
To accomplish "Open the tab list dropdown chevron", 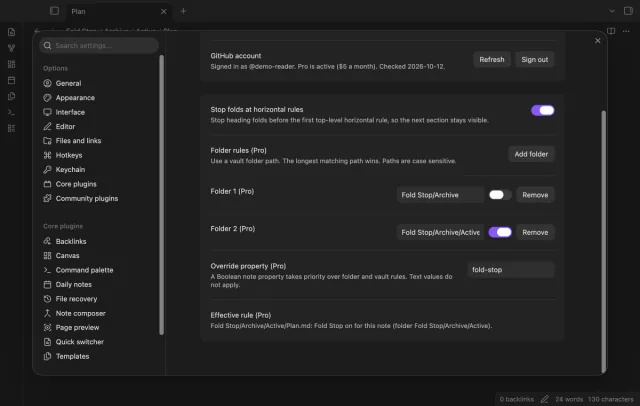I will click(x=612, y=11).
